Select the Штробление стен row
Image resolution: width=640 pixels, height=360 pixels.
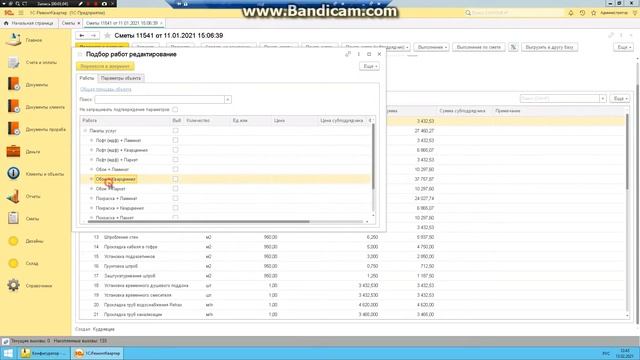pyautogui.click(x=352, y=237)
